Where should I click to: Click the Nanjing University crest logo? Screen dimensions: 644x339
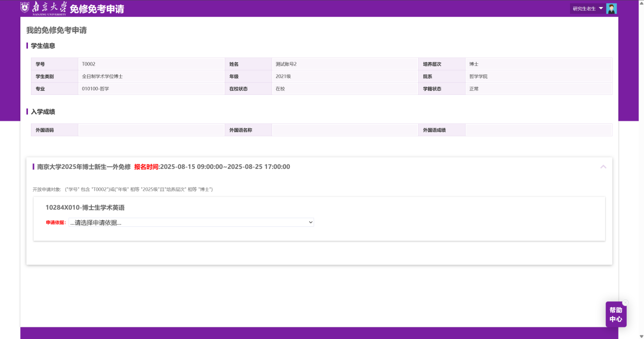click(x=25, y=8)
